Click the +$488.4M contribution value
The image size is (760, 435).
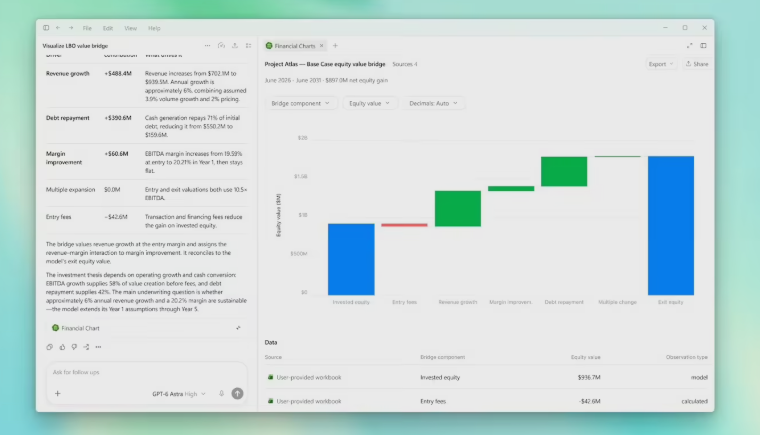(x=118, y=74)
